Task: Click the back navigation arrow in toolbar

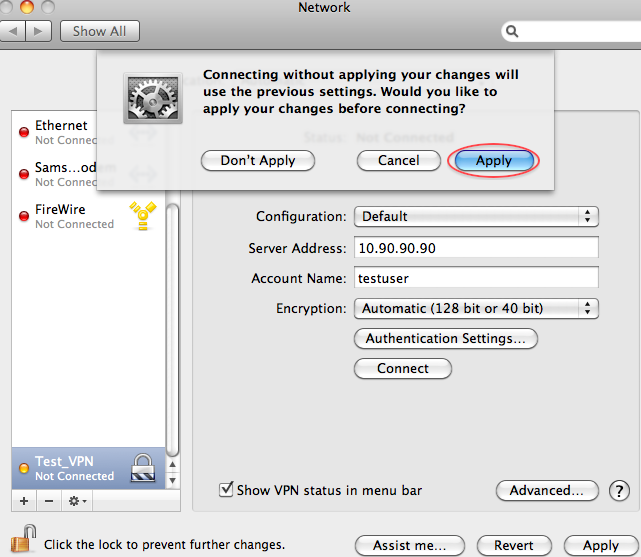Action: point(15,31)
